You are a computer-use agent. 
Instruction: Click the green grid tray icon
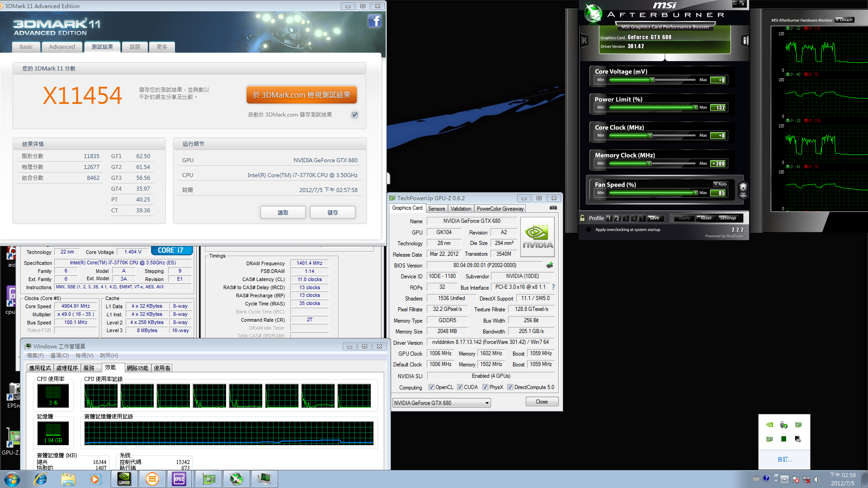tap(784, 439)
